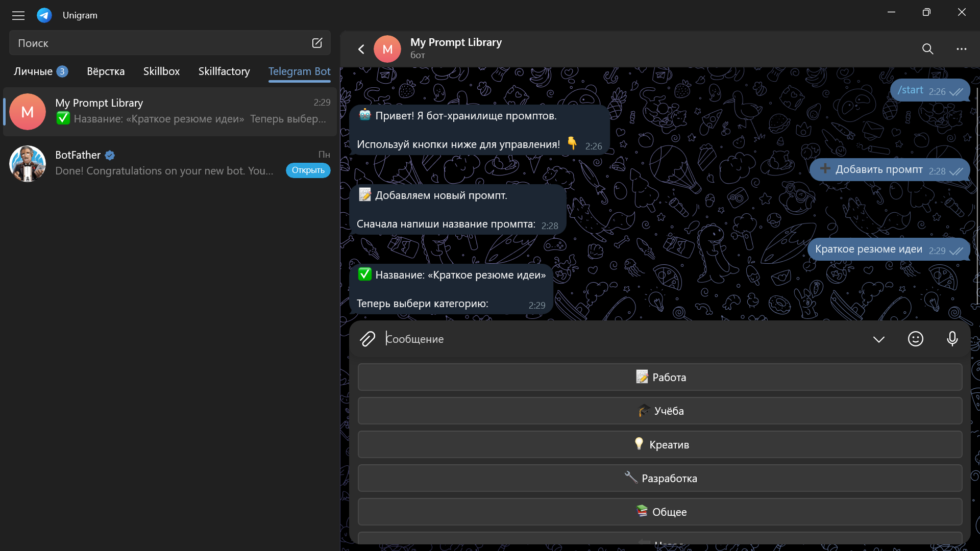Click the My Prompt Library avatar in header
Screen dimensions: 980x551
pyautogui.click(x=387, y=49)
